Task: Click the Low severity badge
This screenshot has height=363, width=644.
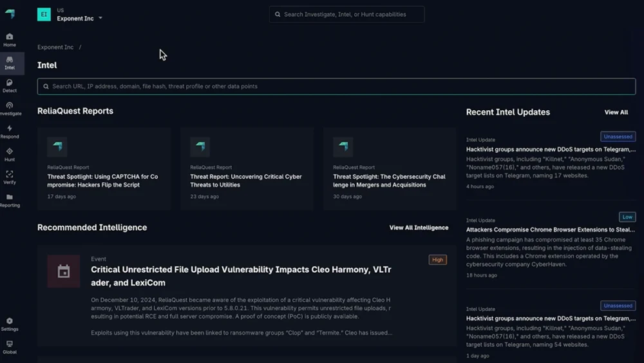Action: (x=627, y=217)
